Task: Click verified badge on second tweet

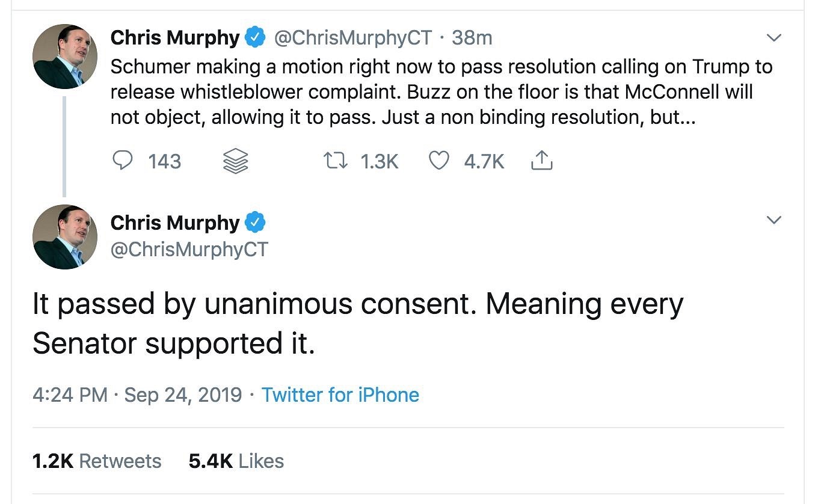Action: click(x=256, y=223)
